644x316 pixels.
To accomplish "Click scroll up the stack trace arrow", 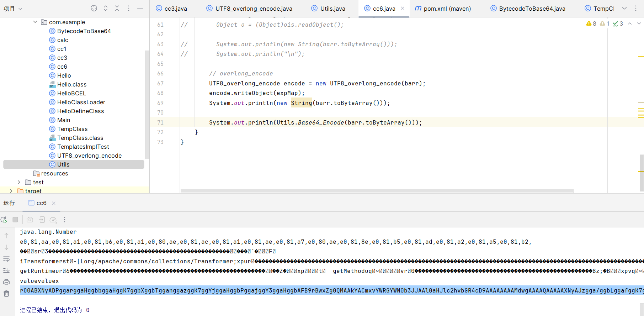I will click(x=6, y=236).
